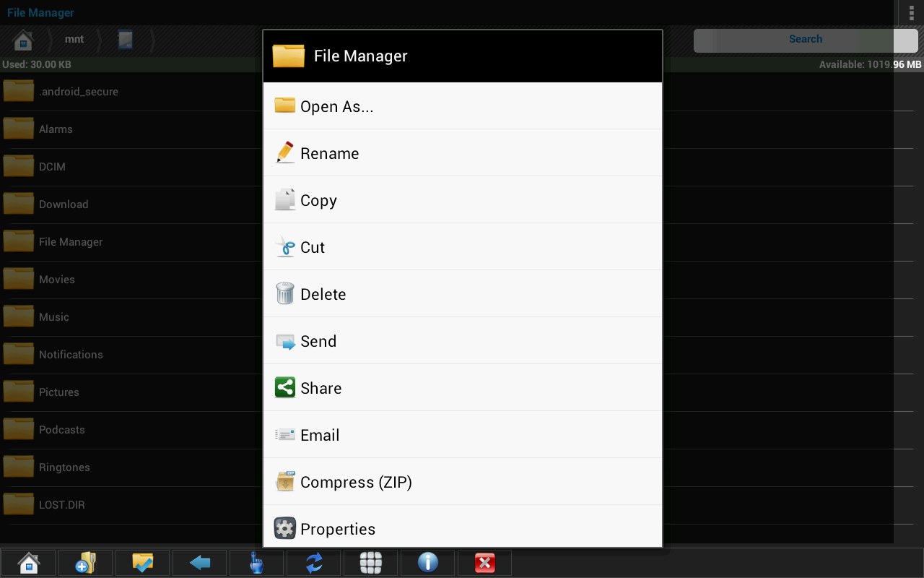Click the Search button
Image resolution: width=924 pixels, height=578 pixels.
click(805, 40)
